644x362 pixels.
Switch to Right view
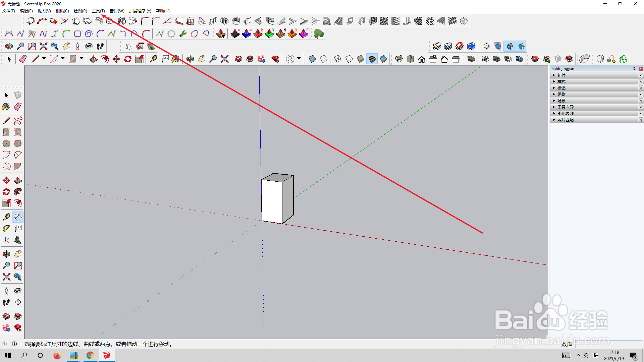433,59
